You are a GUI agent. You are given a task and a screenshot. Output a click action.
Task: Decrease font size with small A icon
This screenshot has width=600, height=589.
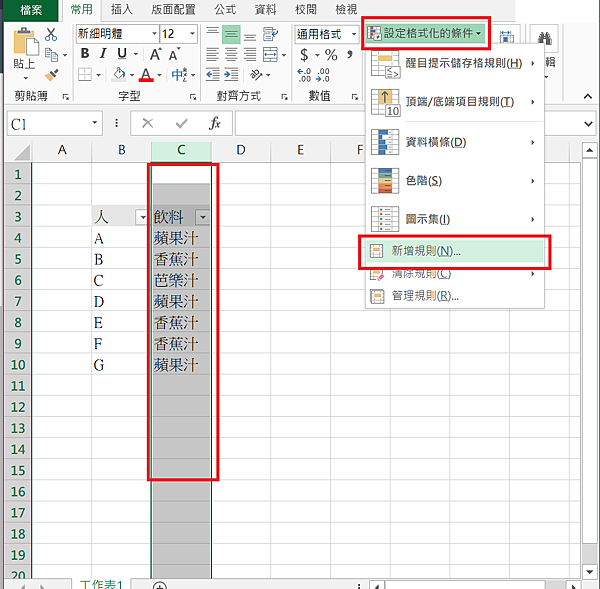pos(174,54)
